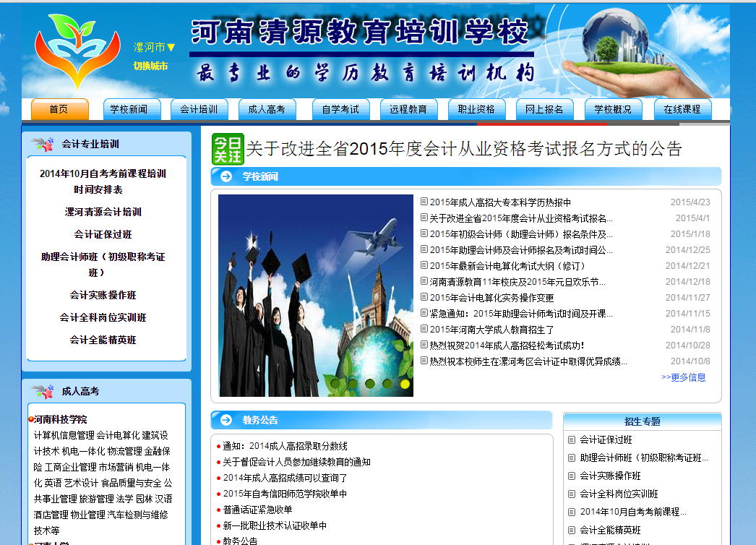Select the third slideshow dot indicator
The width and height of the screenshot is (756, 545).
pos(370,384)
